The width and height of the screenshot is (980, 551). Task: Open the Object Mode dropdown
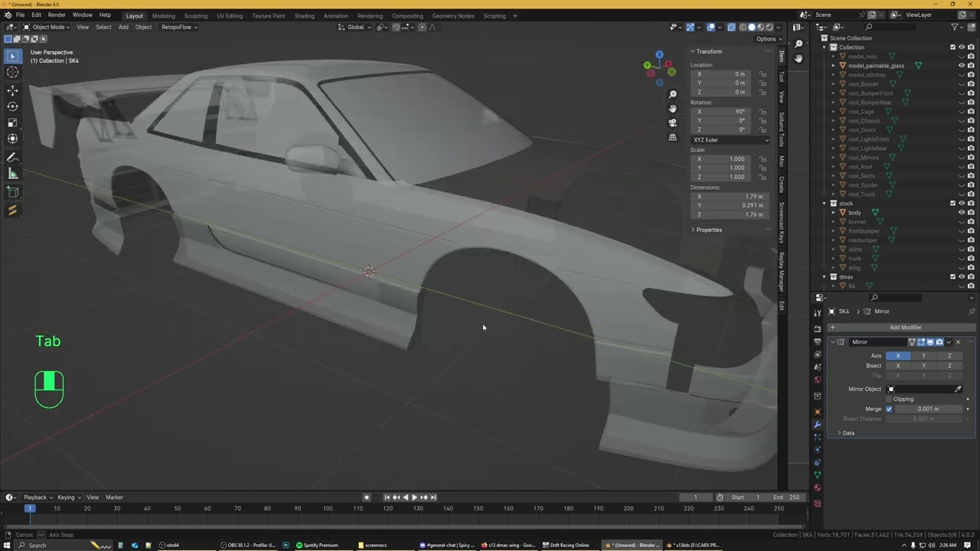[x=47, y=27]
